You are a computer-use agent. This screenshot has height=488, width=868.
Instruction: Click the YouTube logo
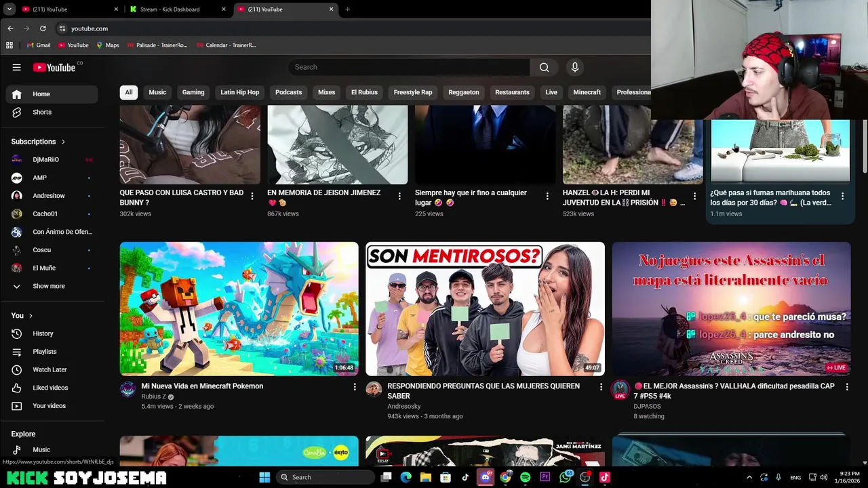[54, 67]
